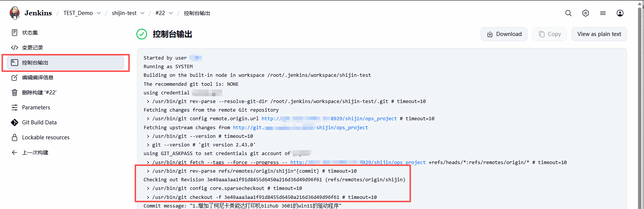
Task: Select 控制台输出 in the sidebar
Action: coord(65,63)
